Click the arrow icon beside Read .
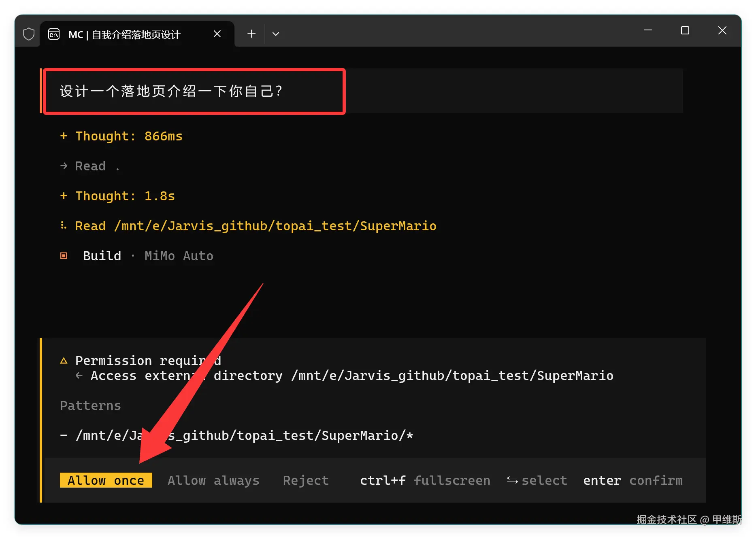Screen dimensions: 756x539 pyautogui.click(x=64, y=166)
